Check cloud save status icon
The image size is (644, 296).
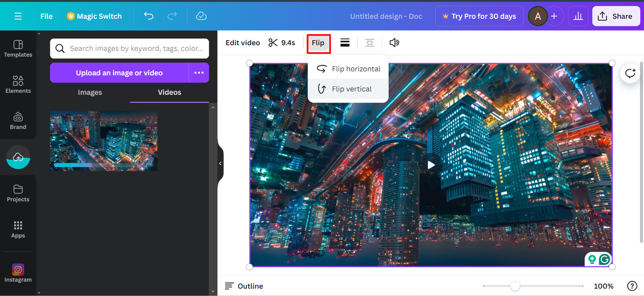(x=201, y=16)
